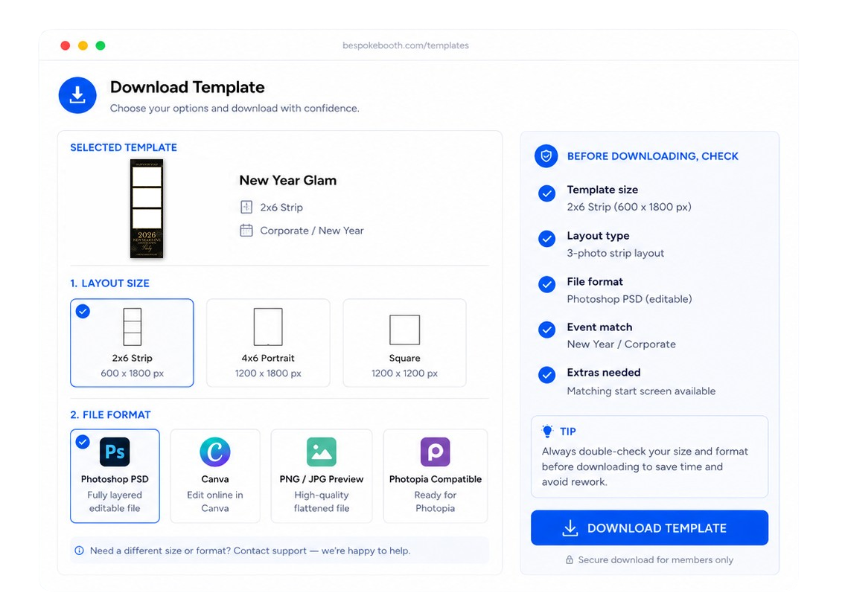The width and height of the screenshot is (848, 616).
Task: Click the Download Template page heading
Action: click(187, 87)
